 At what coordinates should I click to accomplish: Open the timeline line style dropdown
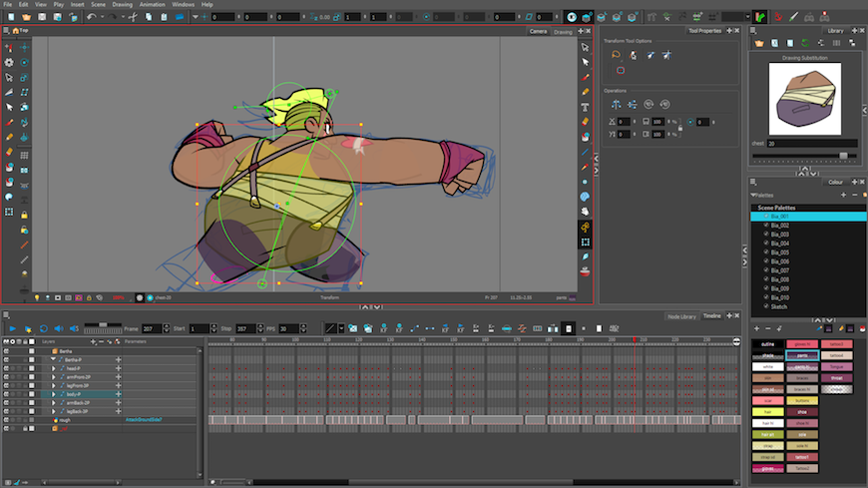pos(341,328)
